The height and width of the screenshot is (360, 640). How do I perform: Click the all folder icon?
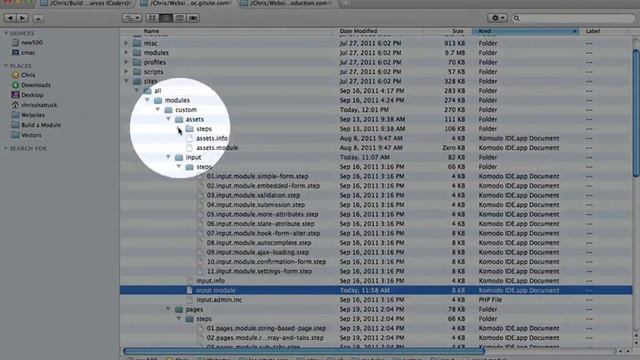[x=147, y=91]
